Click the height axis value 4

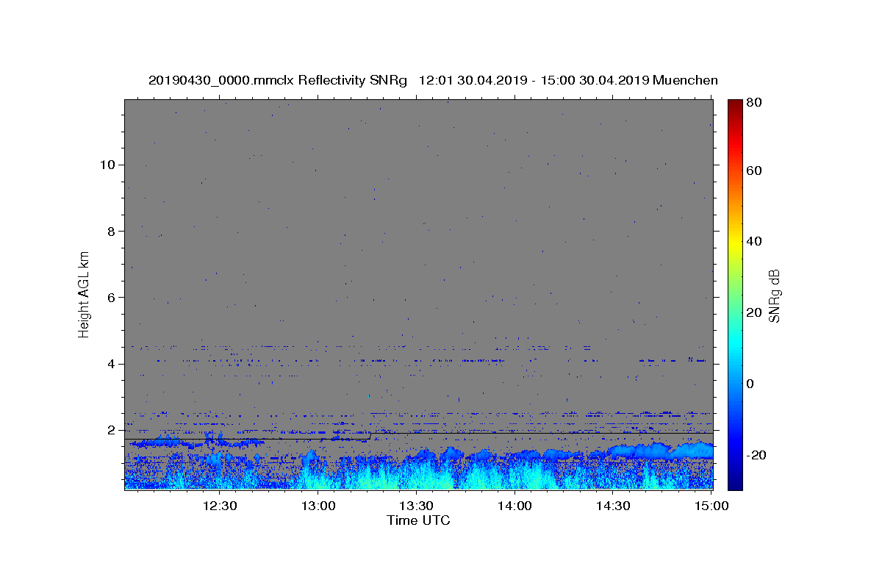(x=112, y=364)
